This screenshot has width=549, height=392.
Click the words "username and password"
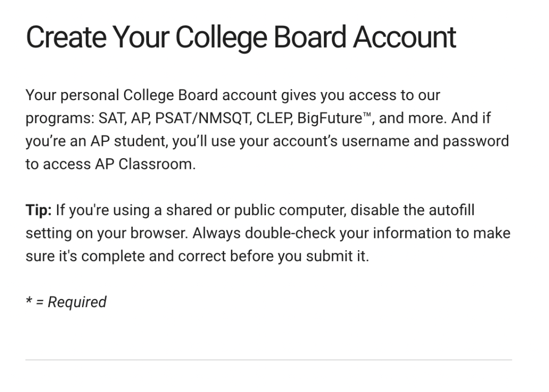[425, 141]
